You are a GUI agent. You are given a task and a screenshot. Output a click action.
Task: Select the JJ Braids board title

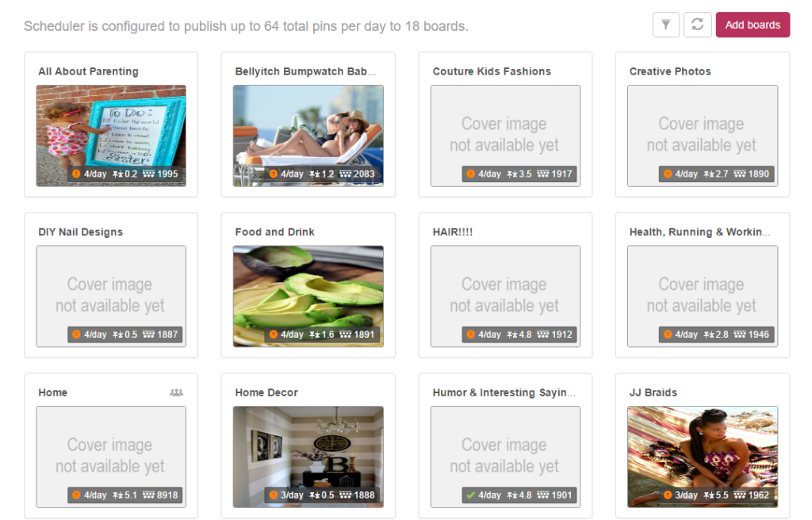[x=653, y=392]
